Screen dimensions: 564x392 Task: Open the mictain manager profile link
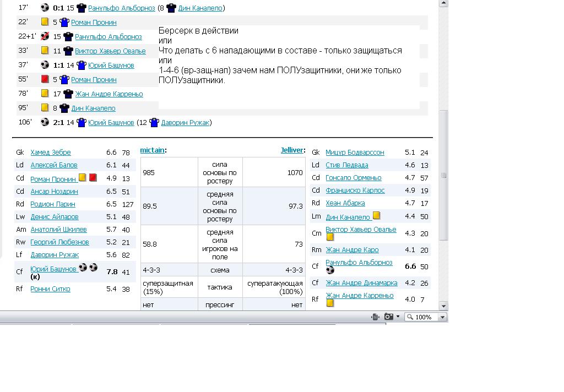(x=152, y=150)
